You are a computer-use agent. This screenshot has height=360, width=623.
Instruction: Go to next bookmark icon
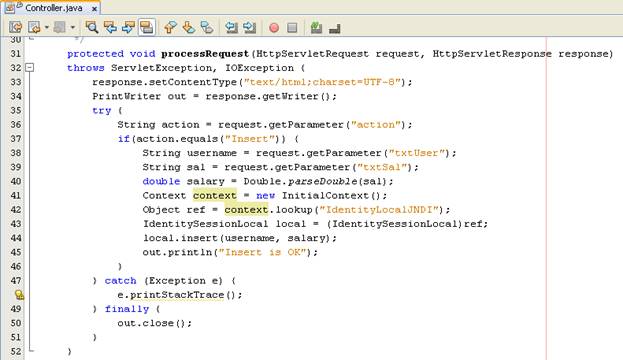(x=189, y=27)
